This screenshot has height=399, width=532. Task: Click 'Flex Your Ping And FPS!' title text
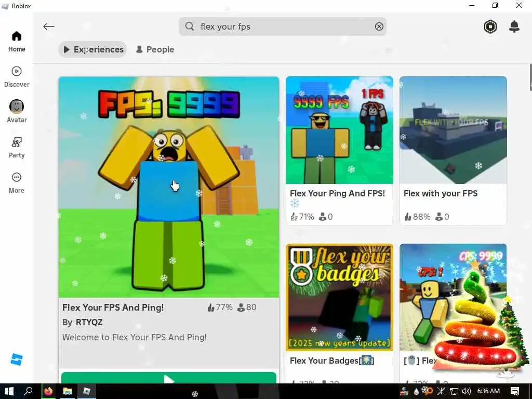[x=338, y=193]
